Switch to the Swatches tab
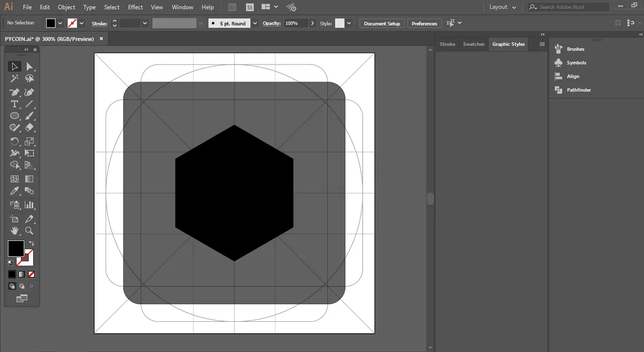Screen dimensions: 644x352 point(473,44)
